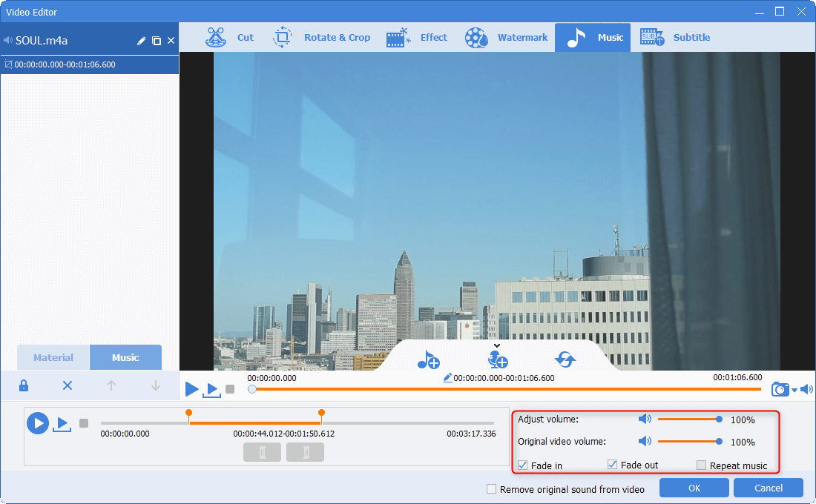Viewport: 816px width, 504px height.
Task: Click the video timeline playhead handle
Action: pyautogui.click(x=252, y=389)
